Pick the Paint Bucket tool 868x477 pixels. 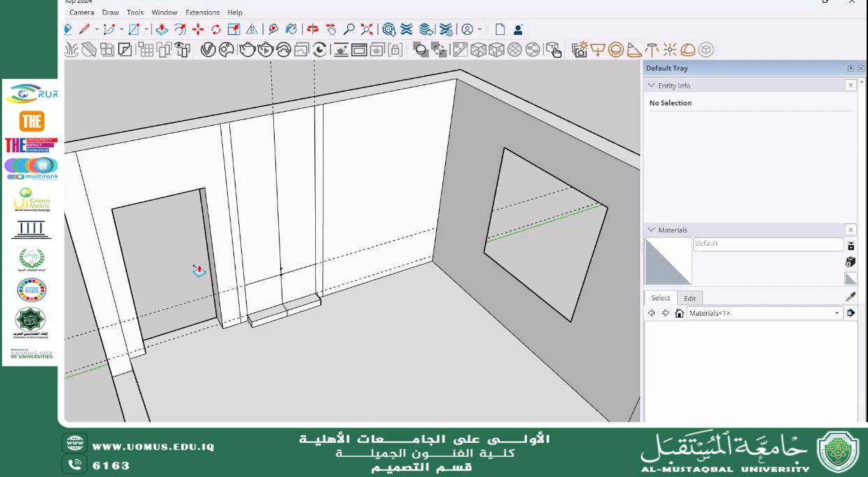291,29
